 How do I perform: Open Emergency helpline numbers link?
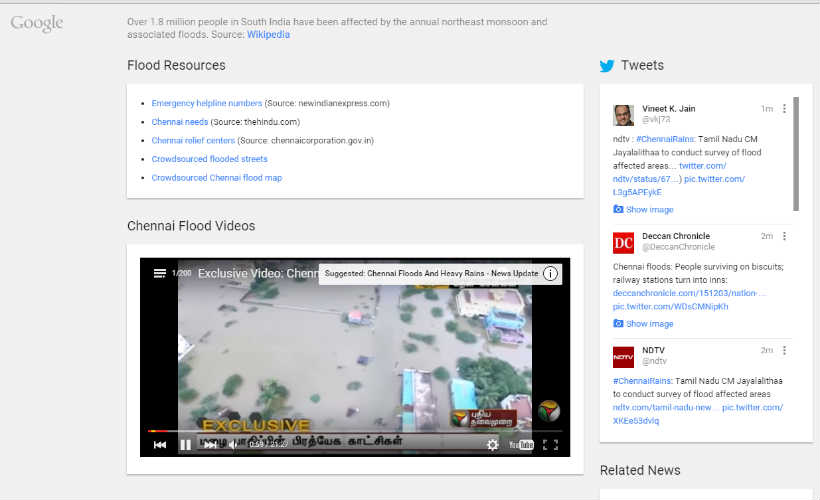(207, 103)
